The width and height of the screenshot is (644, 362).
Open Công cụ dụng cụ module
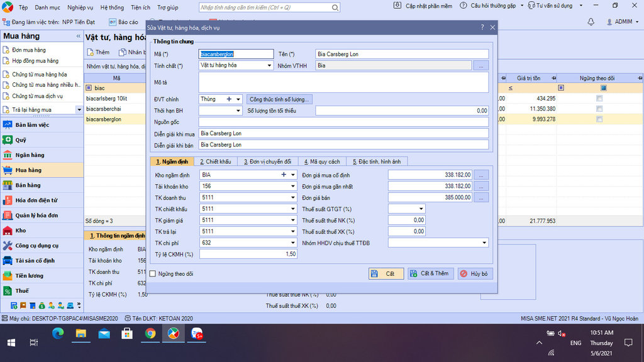pyautogui.click(x=42, y=246)
